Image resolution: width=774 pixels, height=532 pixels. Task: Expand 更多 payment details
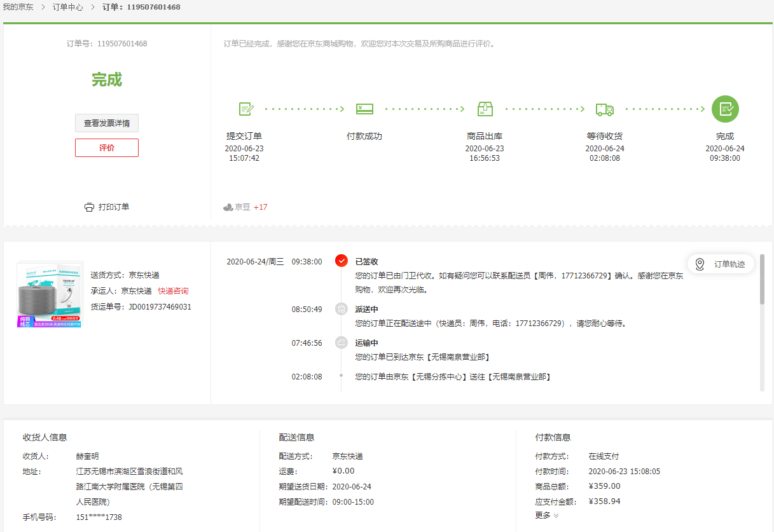click(x=546, y=515)
